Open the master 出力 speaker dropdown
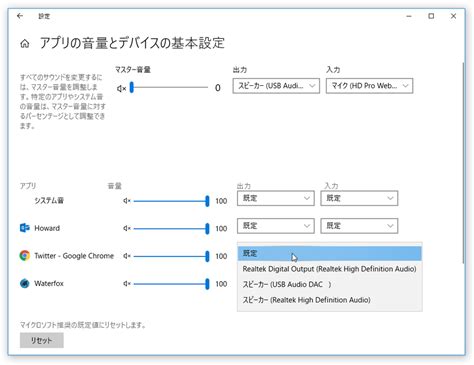474x365 pixels. click(x=276, y=86)
